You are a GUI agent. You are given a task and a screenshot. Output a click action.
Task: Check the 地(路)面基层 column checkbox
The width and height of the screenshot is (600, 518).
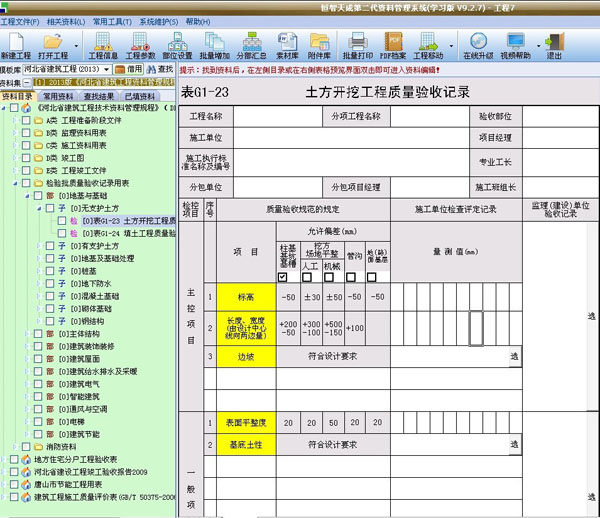tap(371, 277)
